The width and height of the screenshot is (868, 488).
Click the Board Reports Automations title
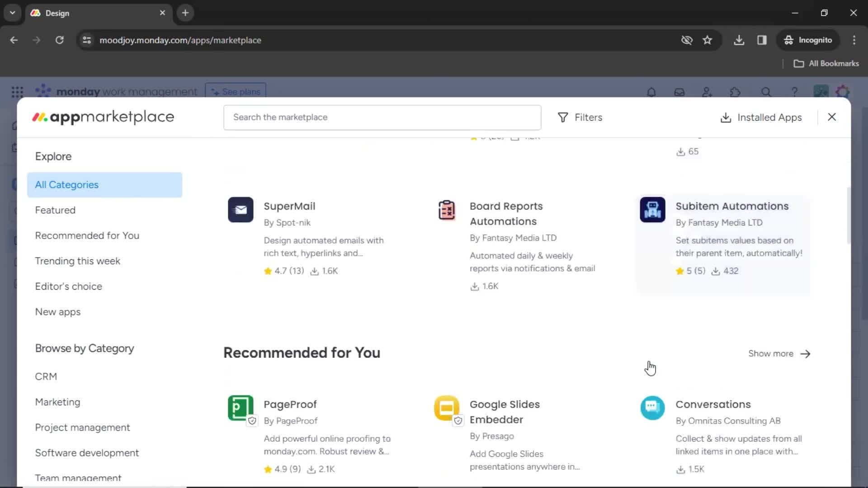pyautogui.click(x=506, y=214)
